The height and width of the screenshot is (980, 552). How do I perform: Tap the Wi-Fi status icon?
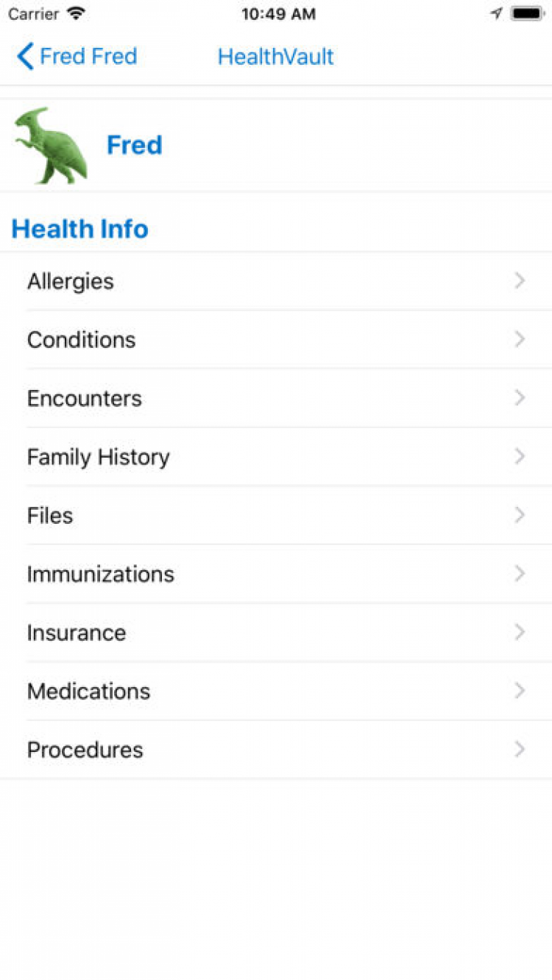(x=76, y=13)
